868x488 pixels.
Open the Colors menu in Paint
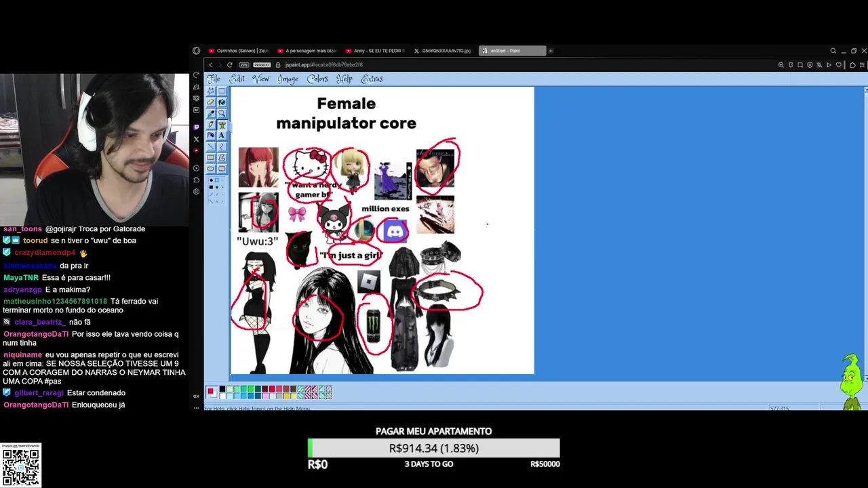pyautogui.click(x=317, y=79)
